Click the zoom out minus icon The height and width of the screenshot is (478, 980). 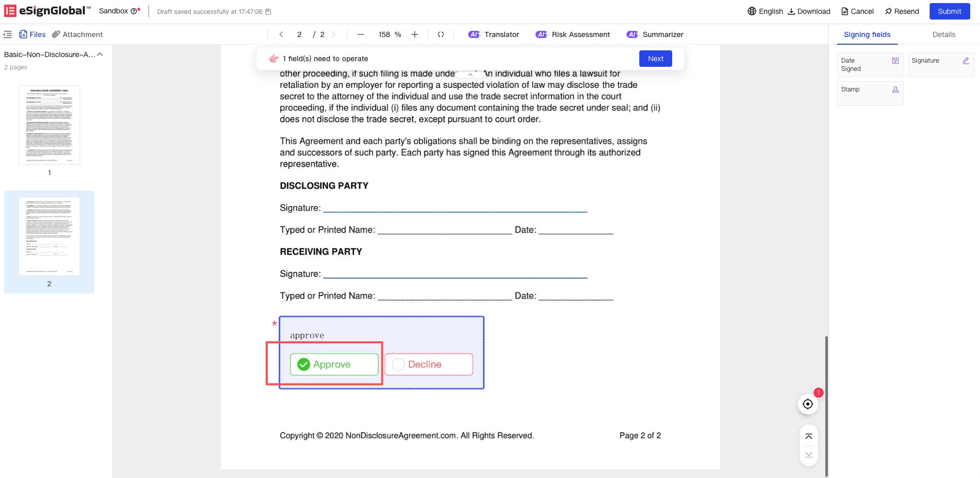point(361,34)
